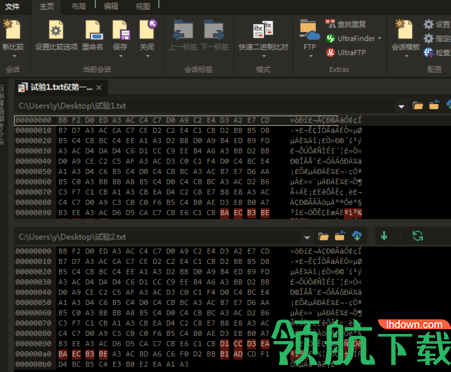Click the 重命名 rename session icon
451x372 pixels.
coord(93,31)
